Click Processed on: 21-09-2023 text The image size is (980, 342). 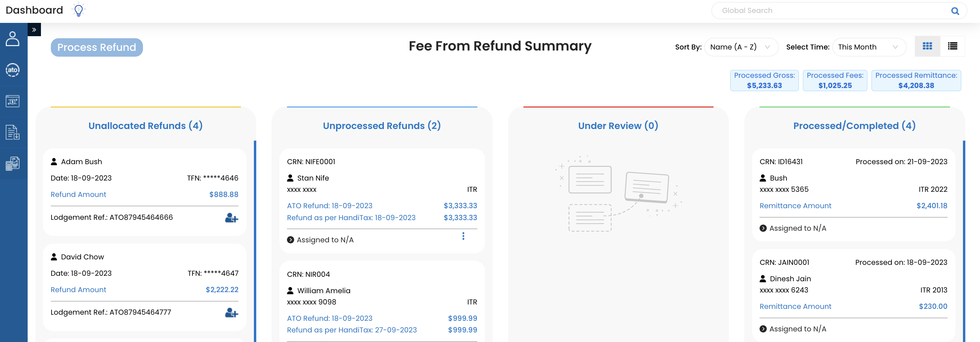(x=902, y=162)
